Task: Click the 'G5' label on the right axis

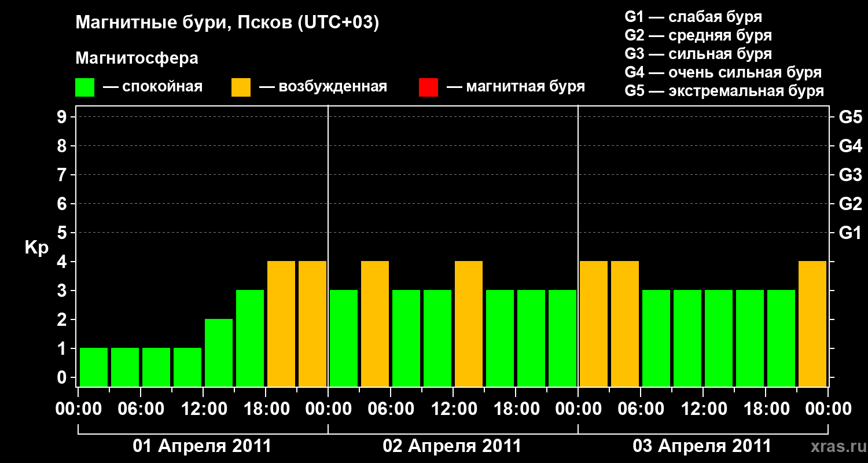Action: (850, 117)
